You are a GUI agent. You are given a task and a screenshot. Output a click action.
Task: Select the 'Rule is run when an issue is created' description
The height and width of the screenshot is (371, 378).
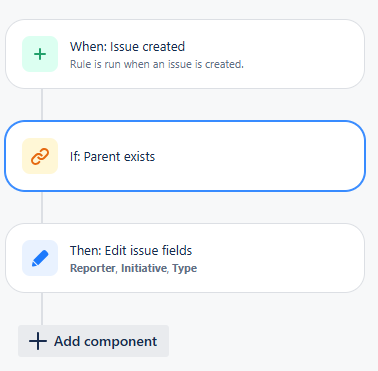tap(157, 64)
